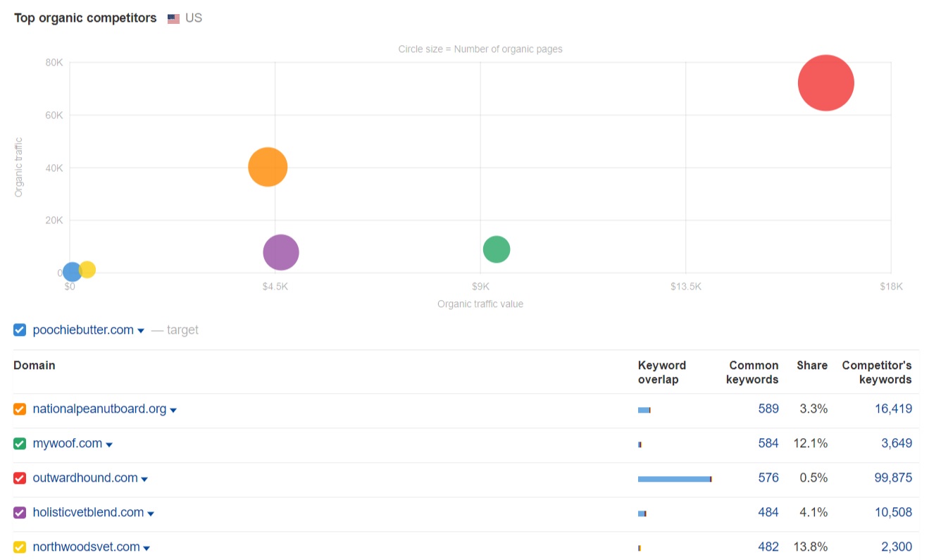929x560 pixels.
Task: Click the blue poochiebutter target bubble
Action: [71, 272]
